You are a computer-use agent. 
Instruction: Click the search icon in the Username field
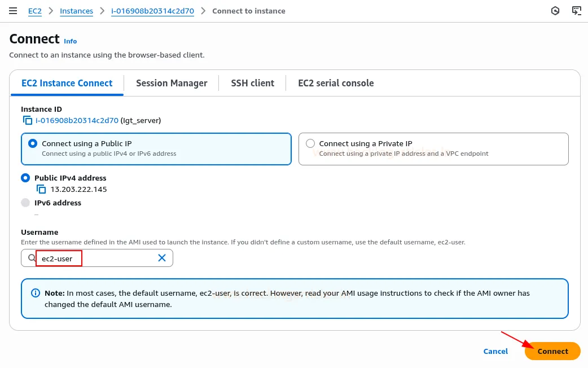31,258
